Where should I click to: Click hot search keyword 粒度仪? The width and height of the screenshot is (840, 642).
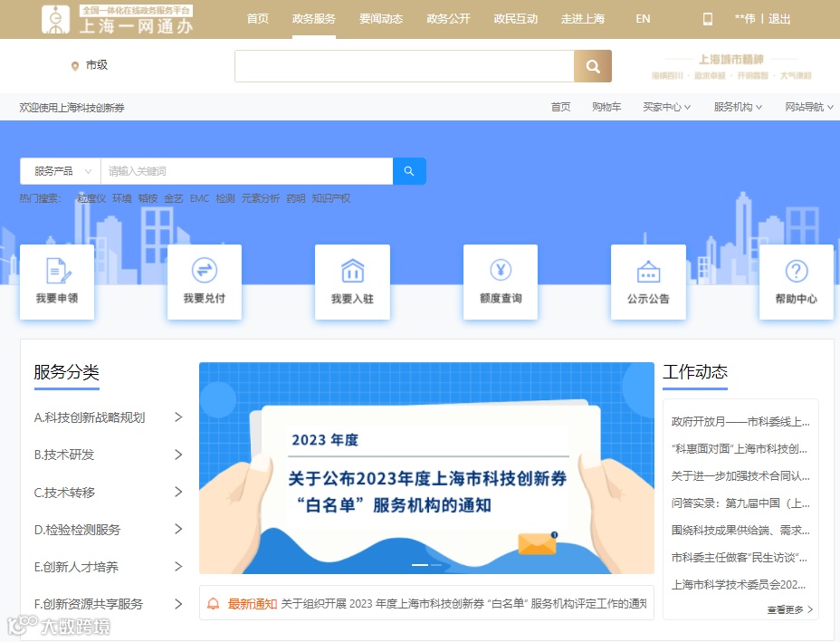click(x=91, y=198)
